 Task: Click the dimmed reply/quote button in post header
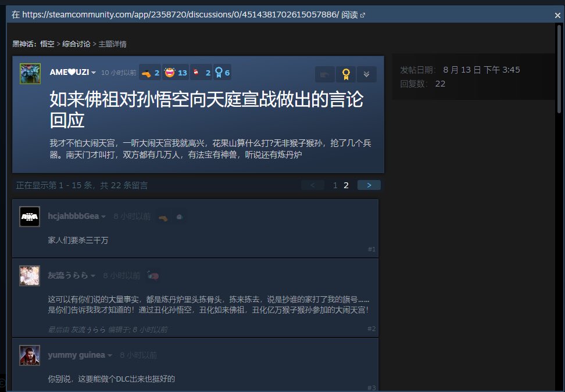[x=325, y=74]
